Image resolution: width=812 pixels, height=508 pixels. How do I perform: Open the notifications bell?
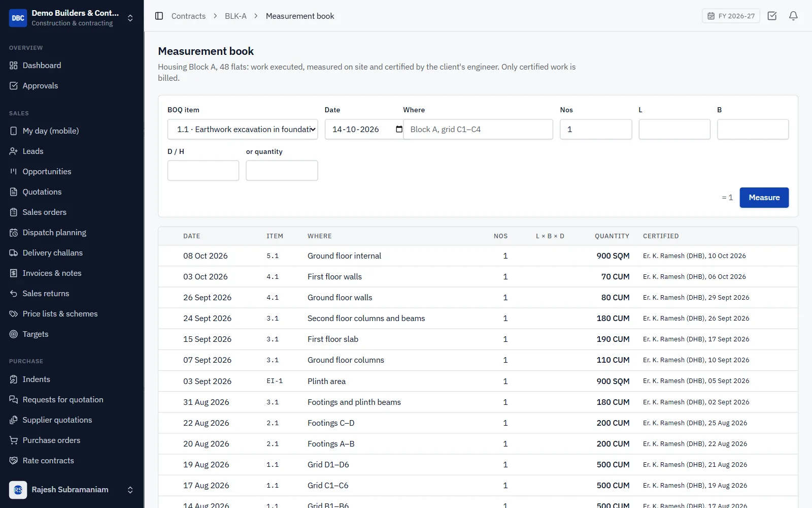pos(793,16)
